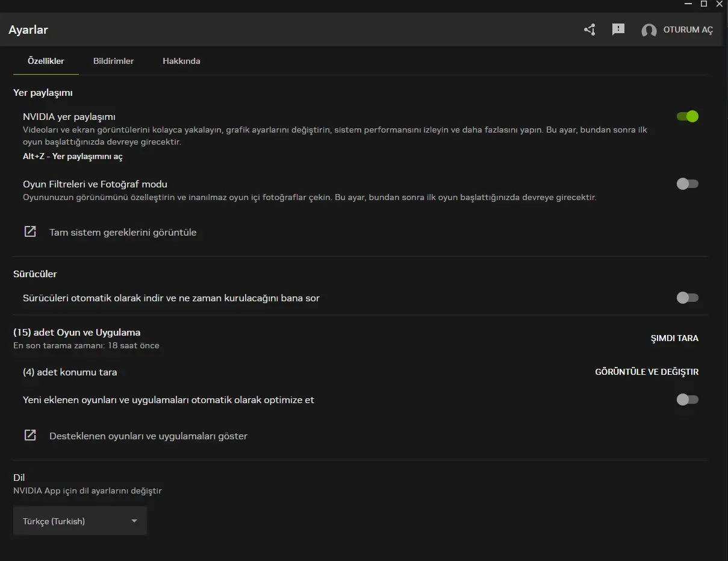Switch to the Bildirimler tab
The image size is (728, 561).
click(113, 61)
